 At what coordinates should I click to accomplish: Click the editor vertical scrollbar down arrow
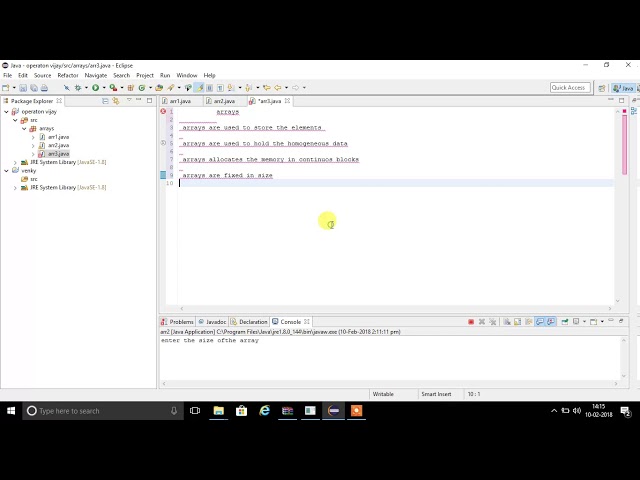coord(618,301)
